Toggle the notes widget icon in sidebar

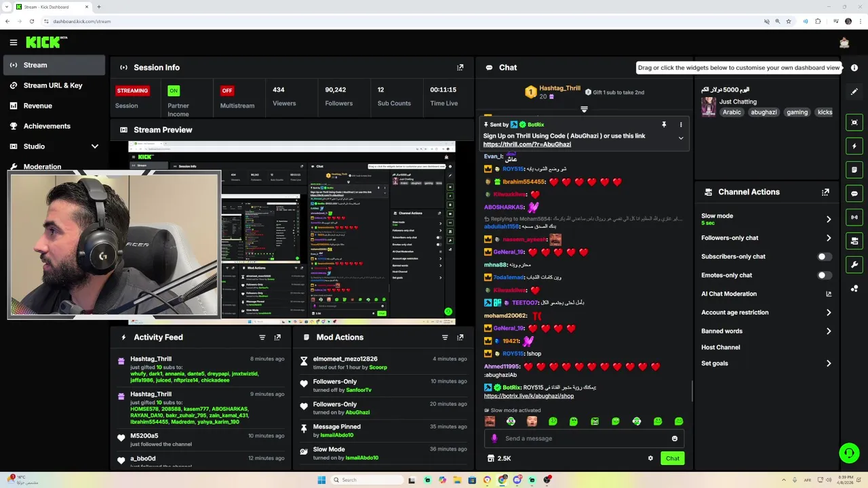(854, 169)
